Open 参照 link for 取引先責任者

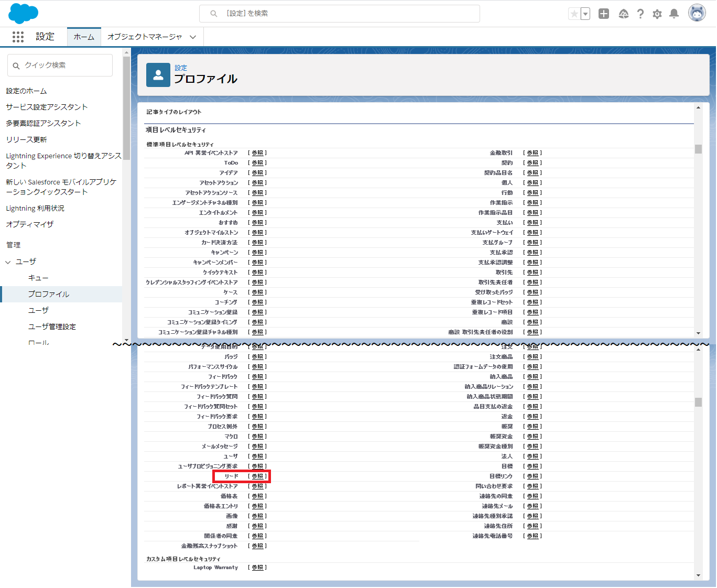[533, 282]
